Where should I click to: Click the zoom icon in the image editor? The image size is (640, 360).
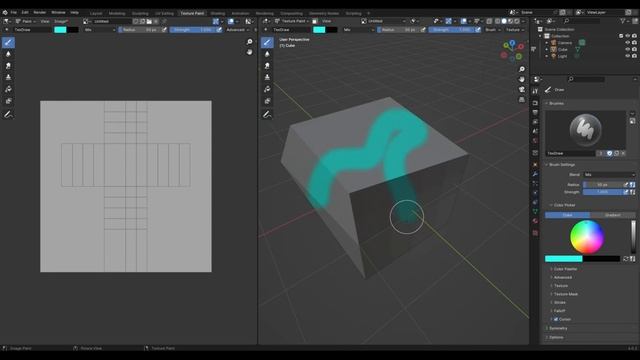[249, 42]
